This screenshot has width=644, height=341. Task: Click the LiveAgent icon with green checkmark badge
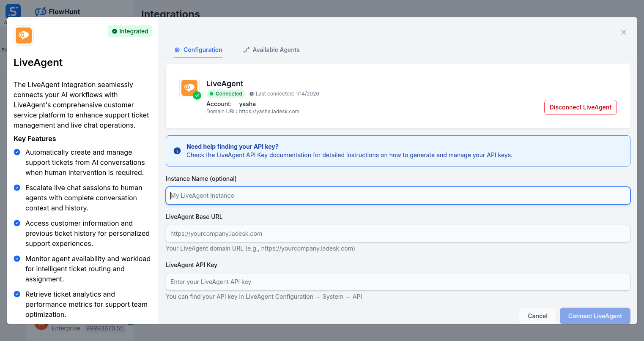189,87
